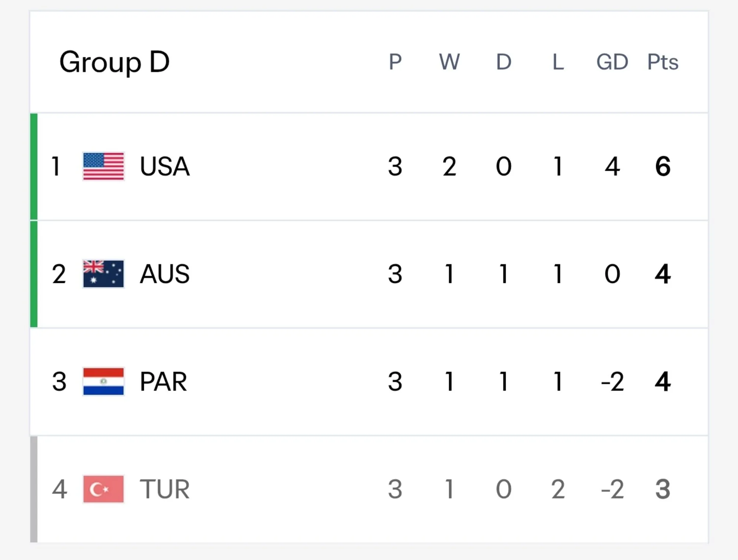This screenshot has height=560, width=738.
Task: Click the D column header
Action: point(504,62)
